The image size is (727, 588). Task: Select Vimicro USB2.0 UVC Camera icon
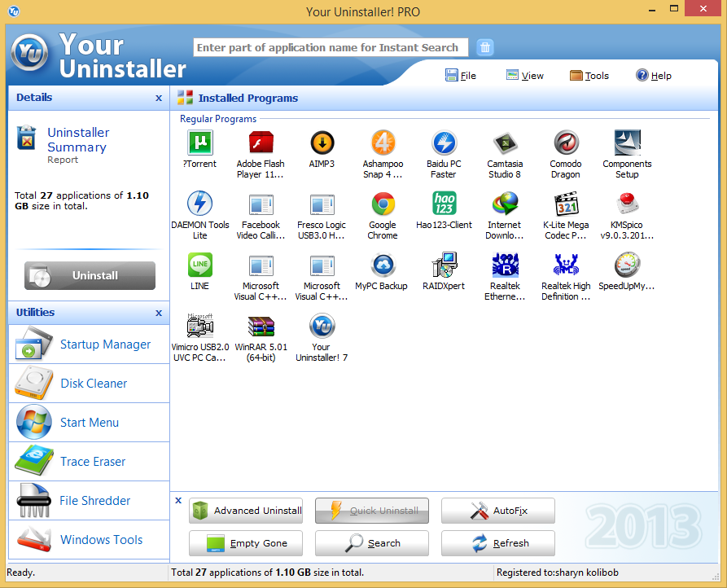coord(199,326)
